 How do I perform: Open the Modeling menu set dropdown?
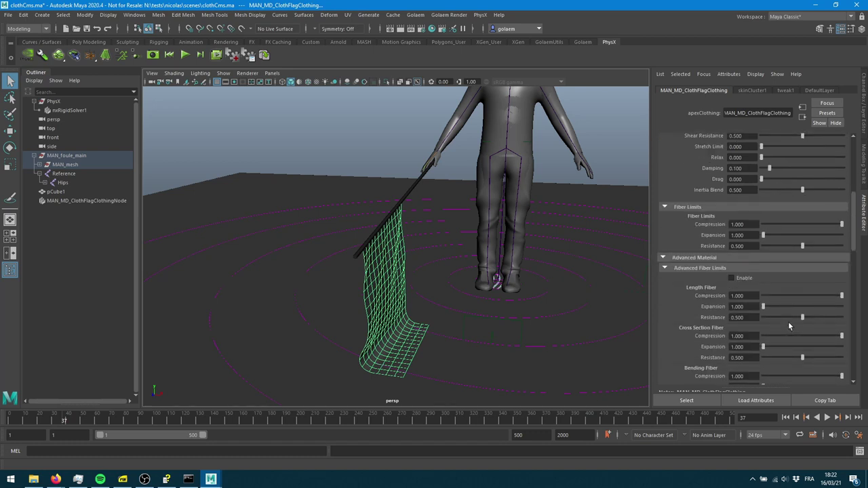coord(27,28)
